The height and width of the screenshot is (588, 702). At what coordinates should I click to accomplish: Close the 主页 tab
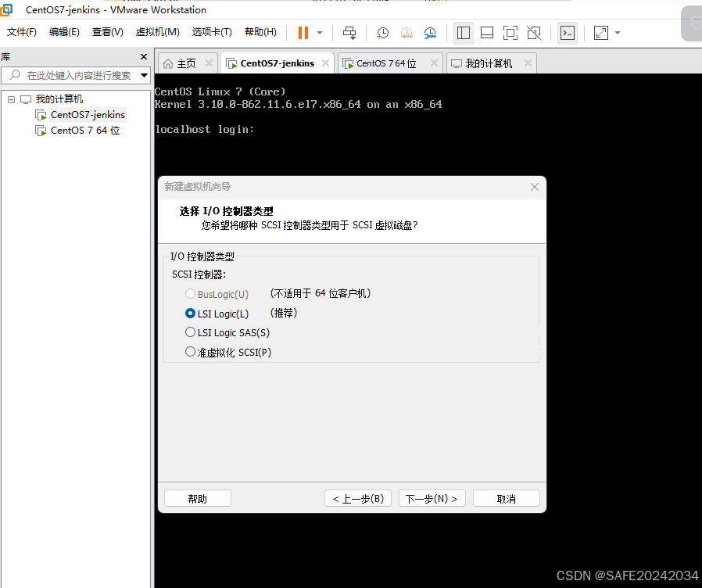tap(209, 63)
